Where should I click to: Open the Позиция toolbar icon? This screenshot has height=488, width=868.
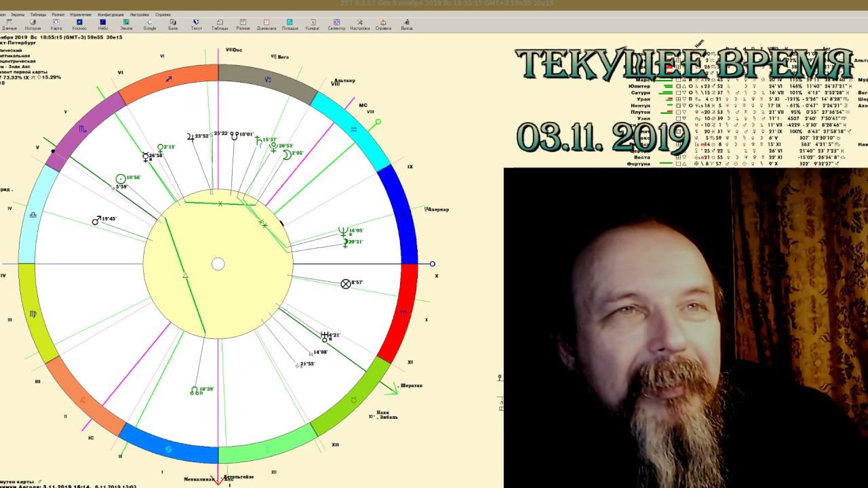click(x=290, y=24)
